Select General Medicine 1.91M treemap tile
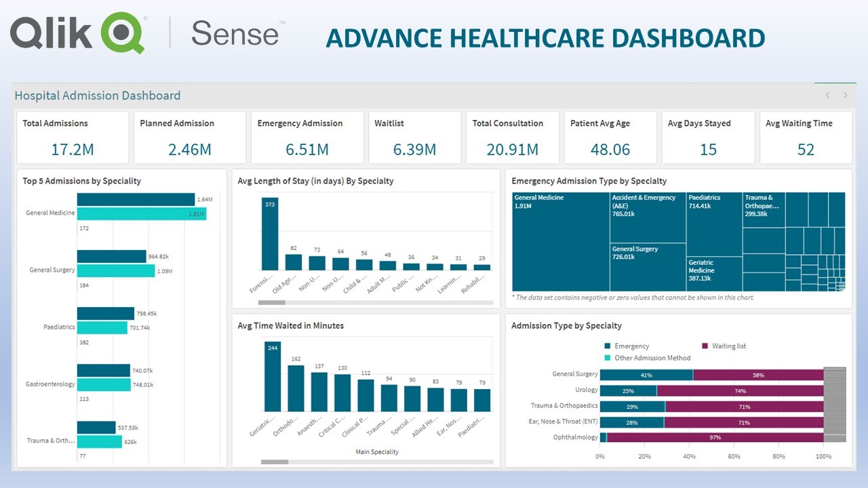This screenshot has height=488, width=868. [561, 242]
